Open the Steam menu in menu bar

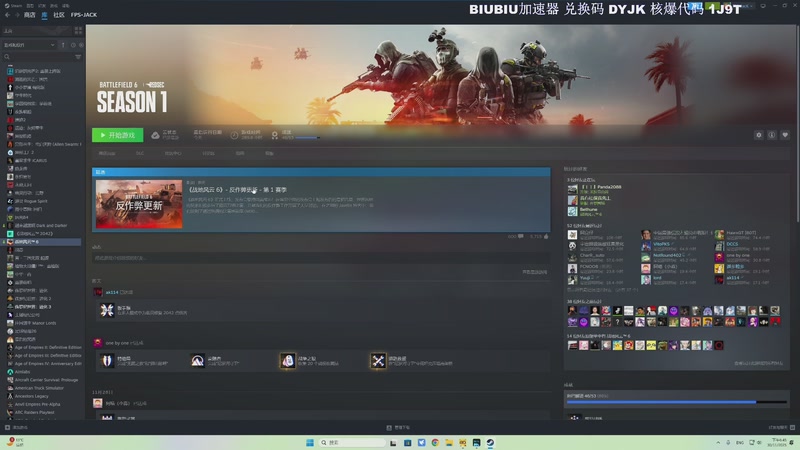tap(13, 6)
